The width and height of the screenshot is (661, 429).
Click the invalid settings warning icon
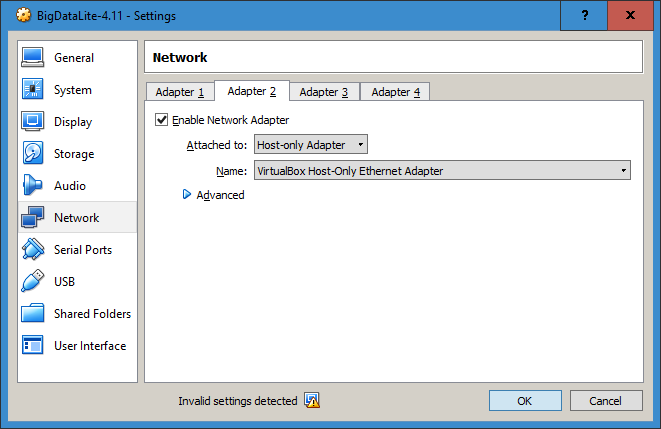coord(312,400)
